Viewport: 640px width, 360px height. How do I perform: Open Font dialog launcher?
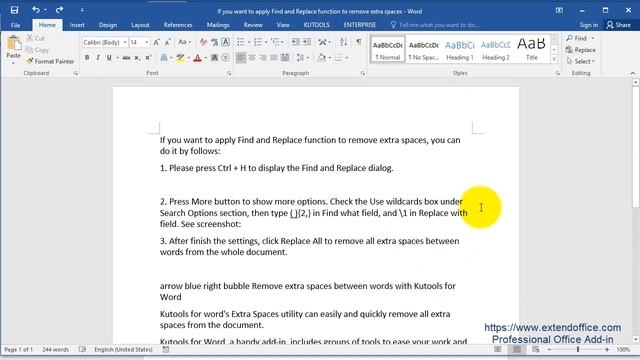click(229, 73)
